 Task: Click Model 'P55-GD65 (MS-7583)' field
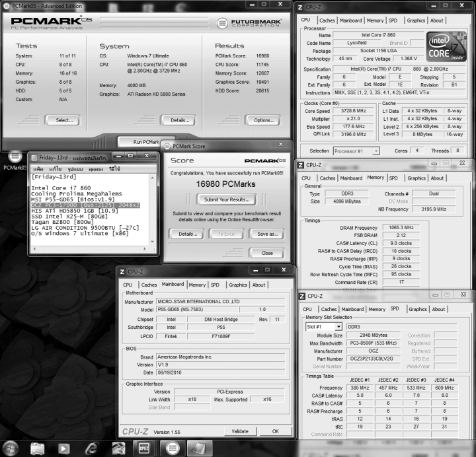point(197,309)
